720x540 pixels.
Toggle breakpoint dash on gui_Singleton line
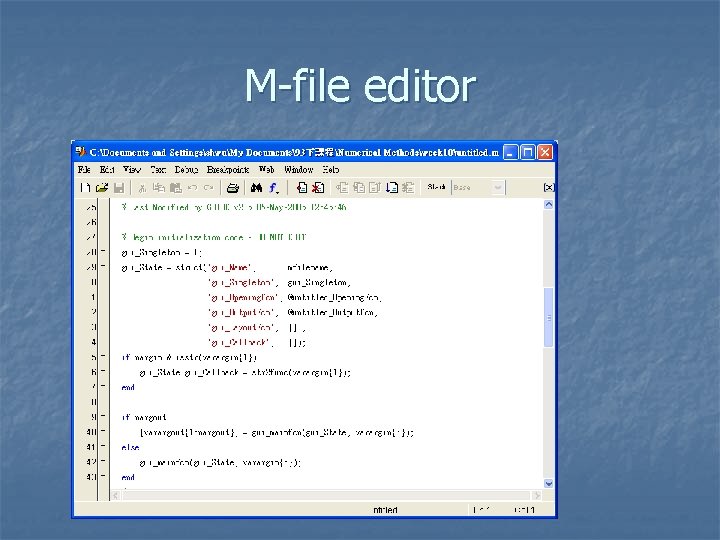click(x=103, y=251)
